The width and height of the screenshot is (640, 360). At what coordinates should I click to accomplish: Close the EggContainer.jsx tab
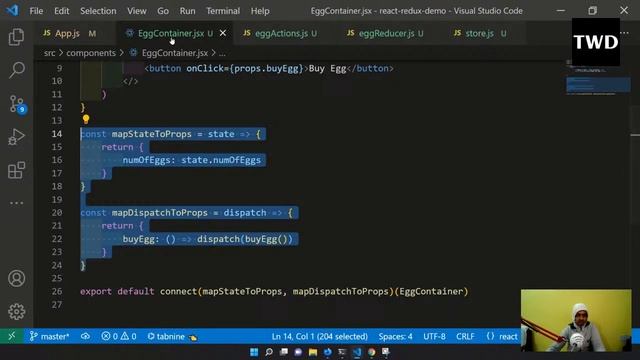point(223,33)
